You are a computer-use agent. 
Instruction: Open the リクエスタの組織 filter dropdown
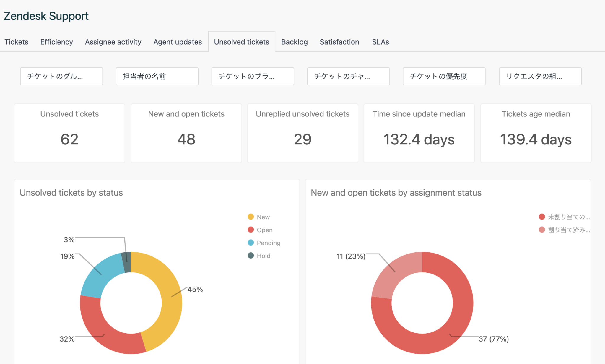point(540,76)
